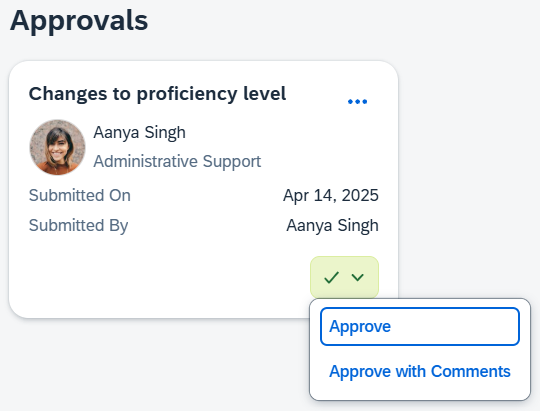Open Aanya Singh's profile photo
The height and width of the screenshot is (411, 540).
tap(57, 147)
